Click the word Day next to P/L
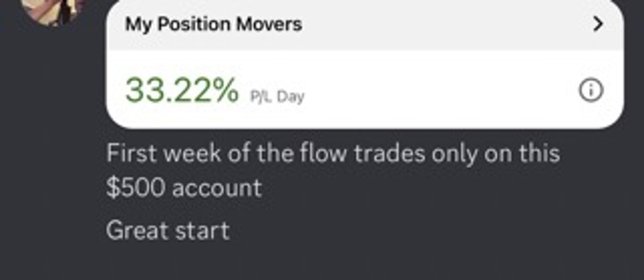 point(291,97)
